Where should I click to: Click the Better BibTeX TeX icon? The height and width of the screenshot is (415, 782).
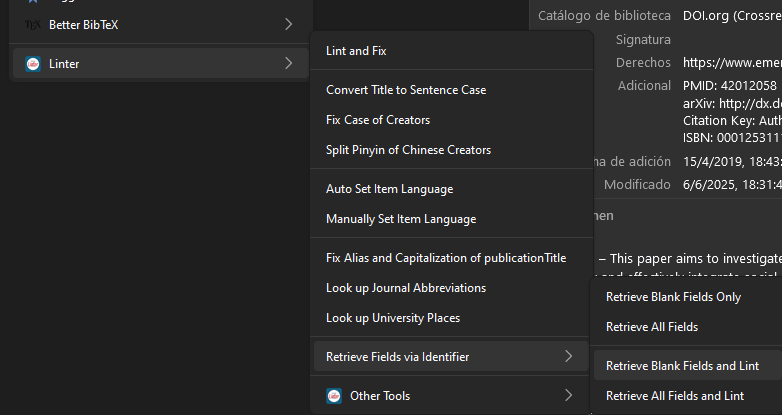click(33, 24)
